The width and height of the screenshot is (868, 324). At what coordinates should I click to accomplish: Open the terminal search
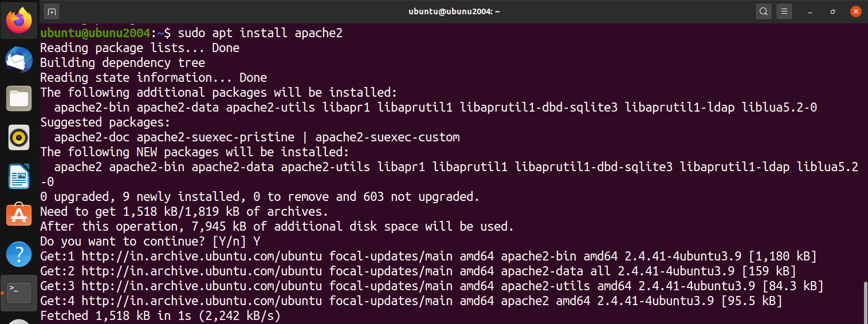(763, 11)
